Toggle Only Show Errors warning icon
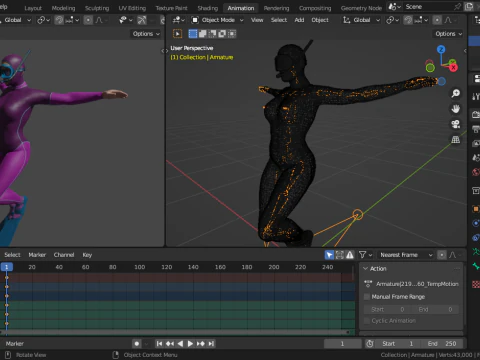 pos(350,255)
